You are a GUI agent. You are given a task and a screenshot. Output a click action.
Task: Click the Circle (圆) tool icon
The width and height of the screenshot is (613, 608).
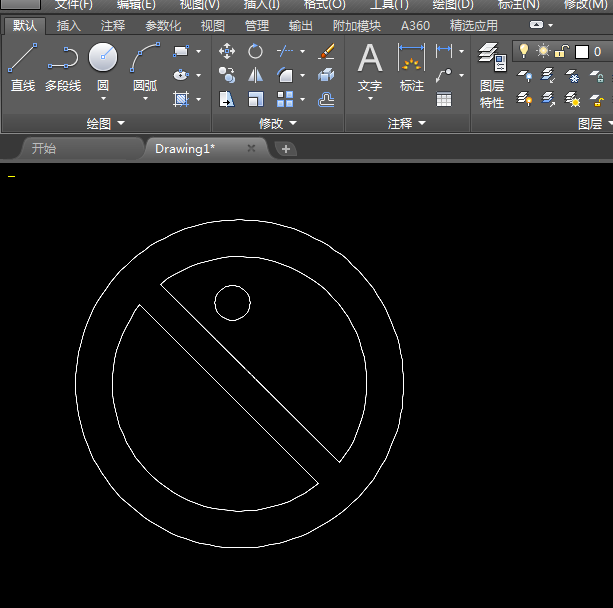103,58
